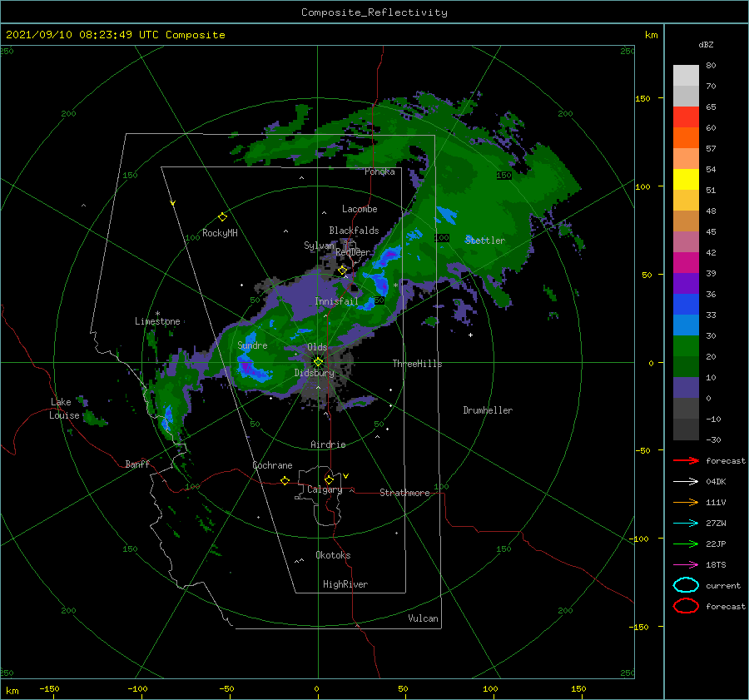Click the -150 tick on bottom axis

coord(49,688)
